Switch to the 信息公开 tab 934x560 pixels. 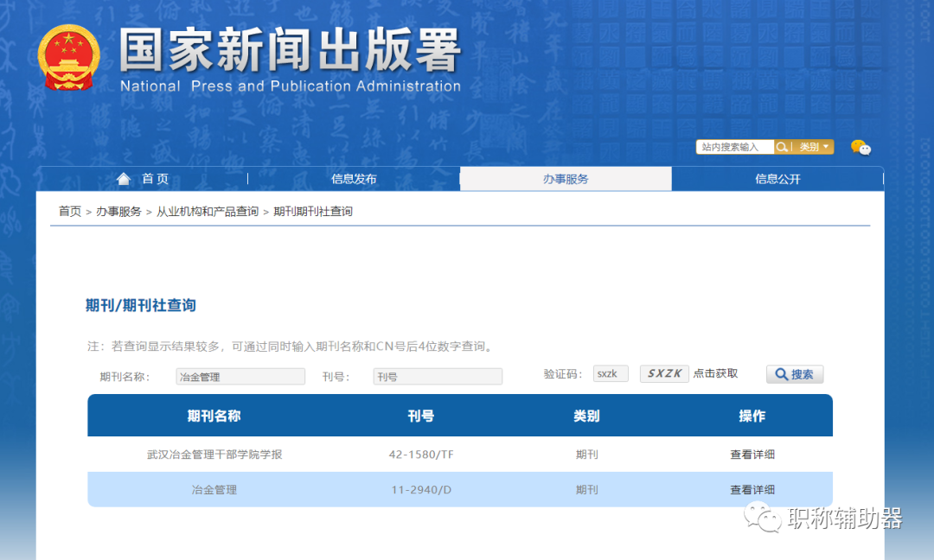tap(777, 178)
